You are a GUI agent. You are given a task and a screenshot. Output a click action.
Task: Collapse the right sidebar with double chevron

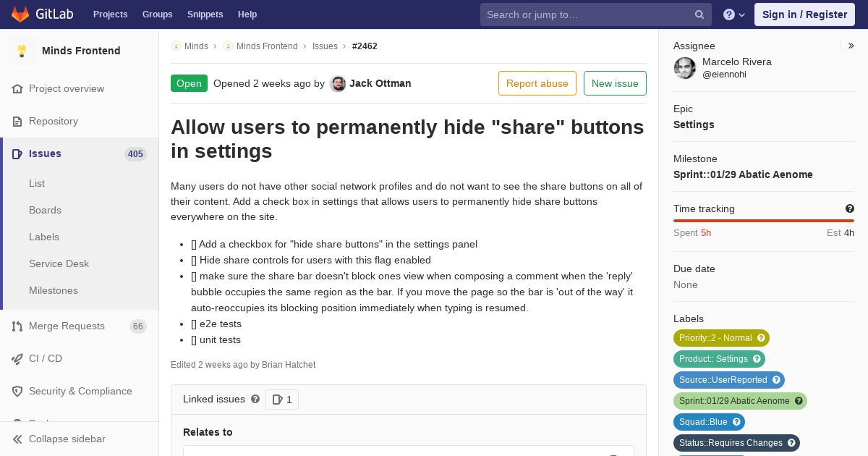pyautogui.click(x=851, y=46)
